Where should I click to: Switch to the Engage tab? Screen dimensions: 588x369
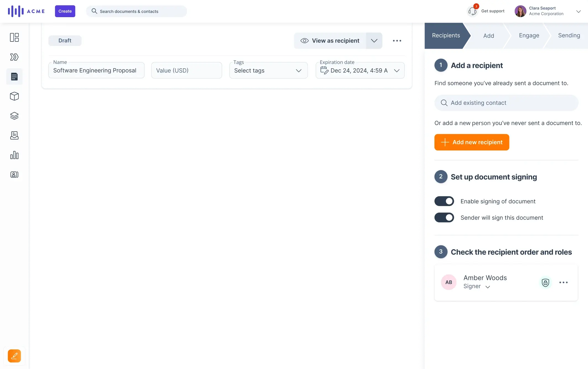[529, 36]
